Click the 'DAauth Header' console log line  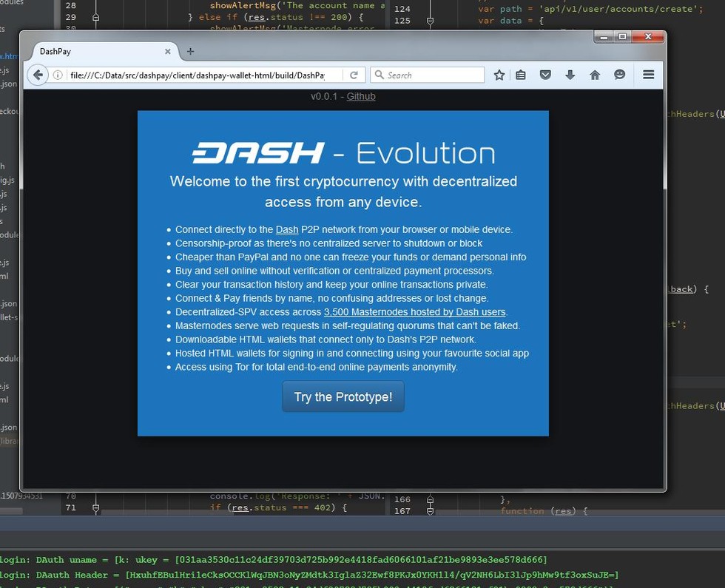[x=309, y=575]
